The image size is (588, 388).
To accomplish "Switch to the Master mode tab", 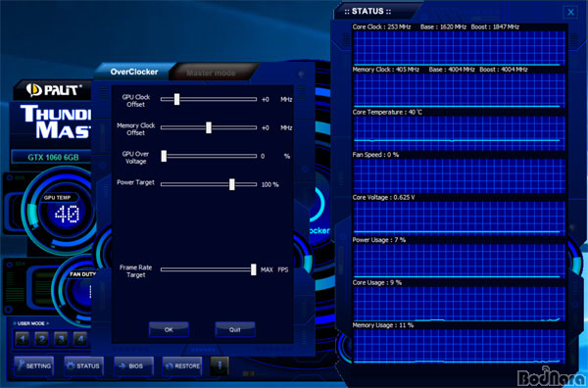I will (211, 73).
